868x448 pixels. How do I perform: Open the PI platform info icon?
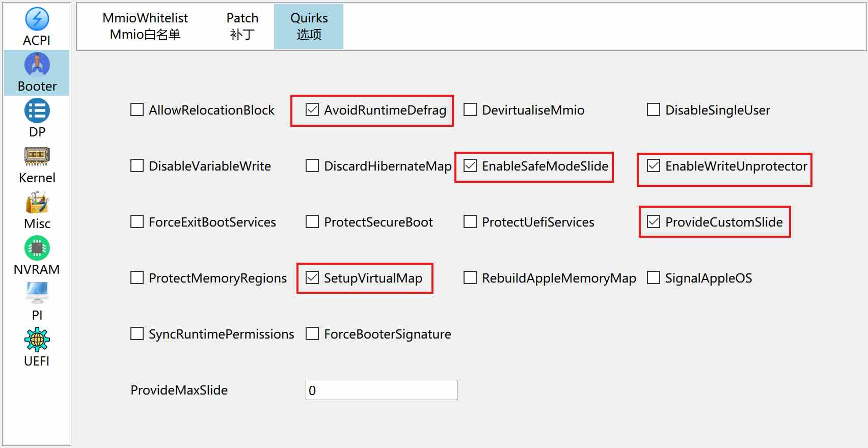click(x=37, y=293)
